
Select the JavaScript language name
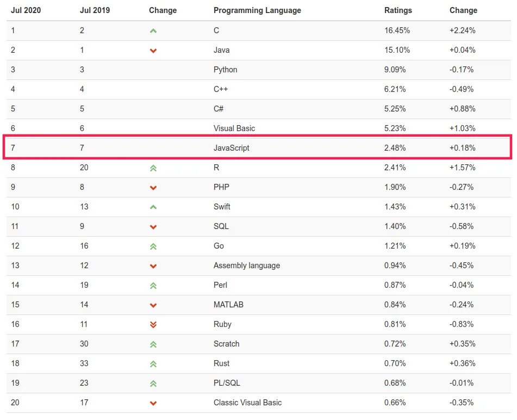click(231, 148)
